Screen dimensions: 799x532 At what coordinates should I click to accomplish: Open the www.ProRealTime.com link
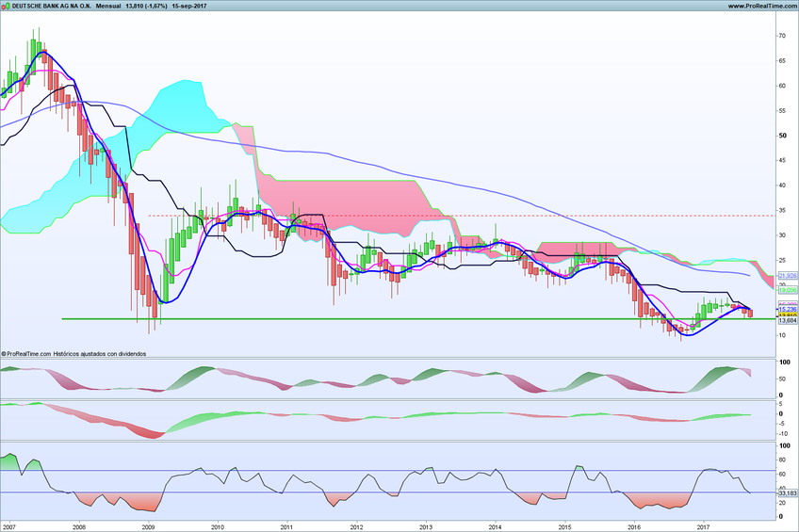pyautogui.click(x=761, y=6)
